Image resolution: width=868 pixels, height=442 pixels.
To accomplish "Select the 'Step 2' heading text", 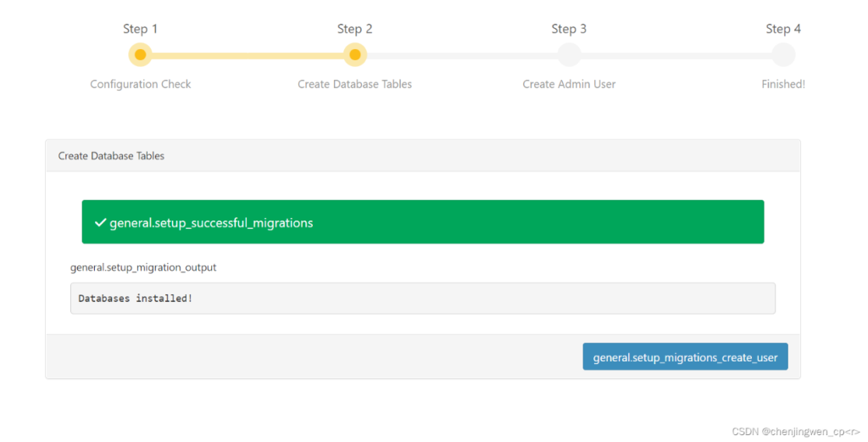I will tap(355, 29).
